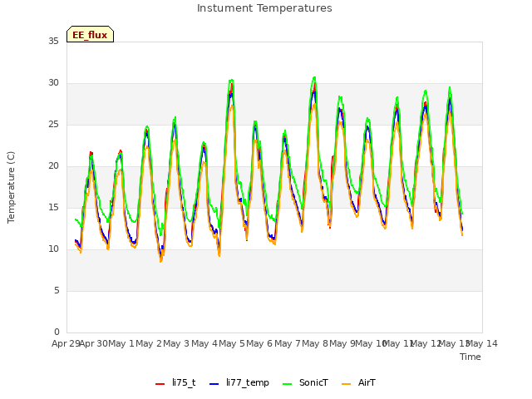This screenshot has height=399, width=532.
Task: Click the x-axis label May 1
Action: [x=121, y=343]
